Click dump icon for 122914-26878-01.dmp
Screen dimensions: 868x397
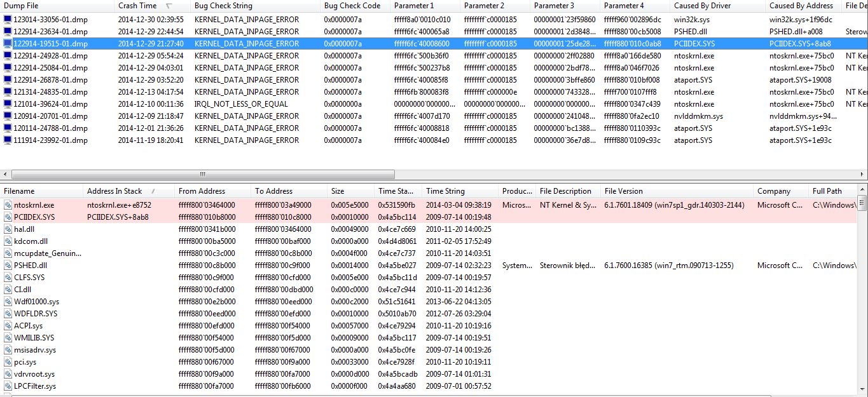pyautogui.click(x=8, y=80)
